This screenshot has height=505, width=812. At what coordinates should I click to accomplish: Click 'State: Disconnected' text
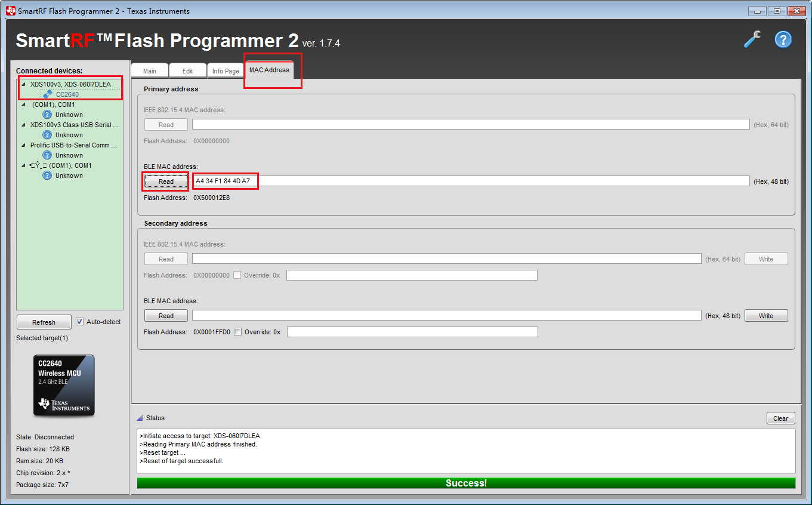[x=45, y=437]
